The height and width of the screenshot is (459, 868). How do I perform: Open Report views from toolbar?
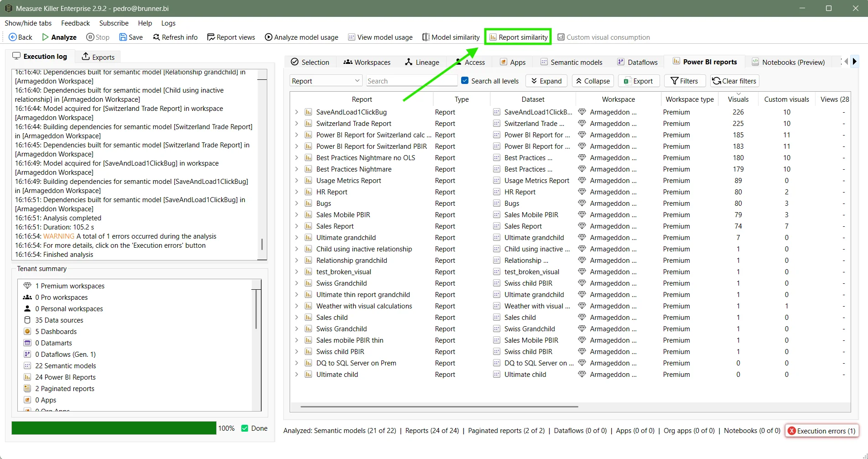(231, 37)
